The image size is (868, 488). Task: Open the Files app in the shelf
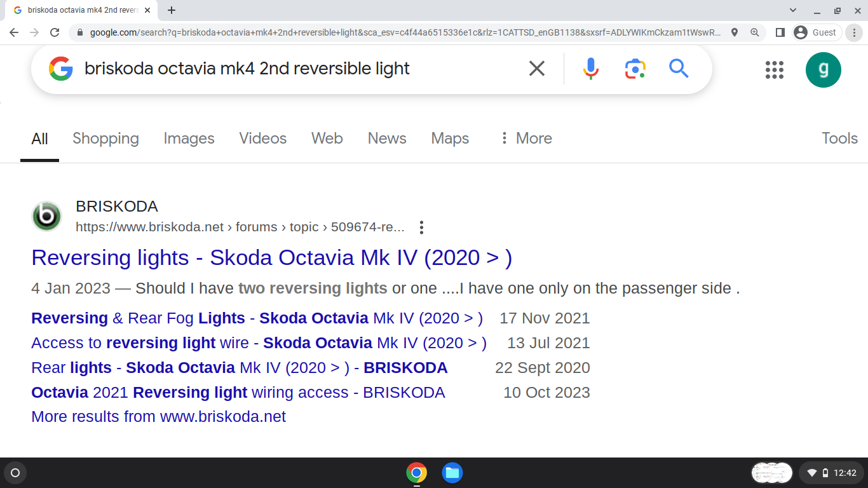(452, 473)
